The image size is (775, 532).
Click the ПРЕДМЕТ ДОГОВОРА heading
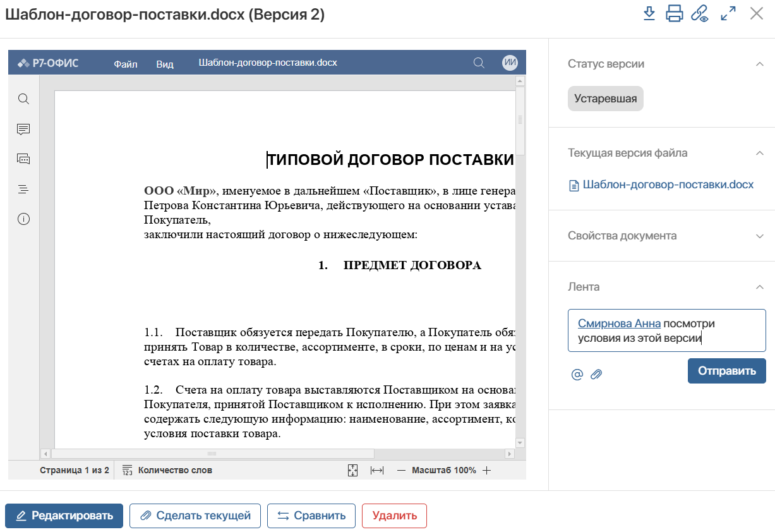[x=412, y=265]
